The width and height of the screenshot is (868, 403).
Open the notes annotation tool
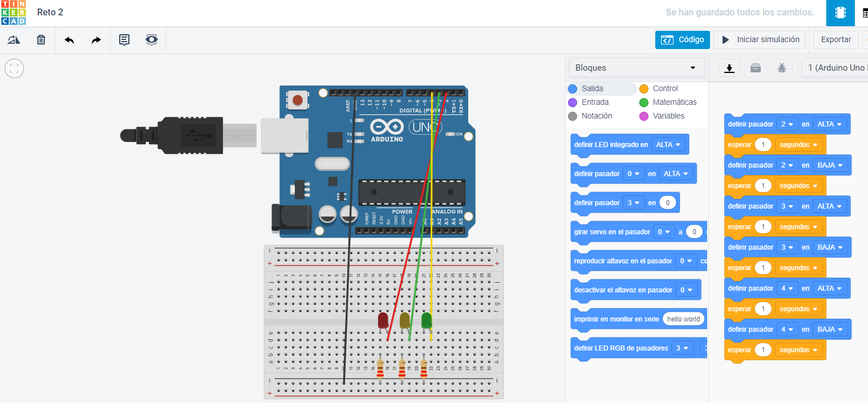click(x=124, y=40)
